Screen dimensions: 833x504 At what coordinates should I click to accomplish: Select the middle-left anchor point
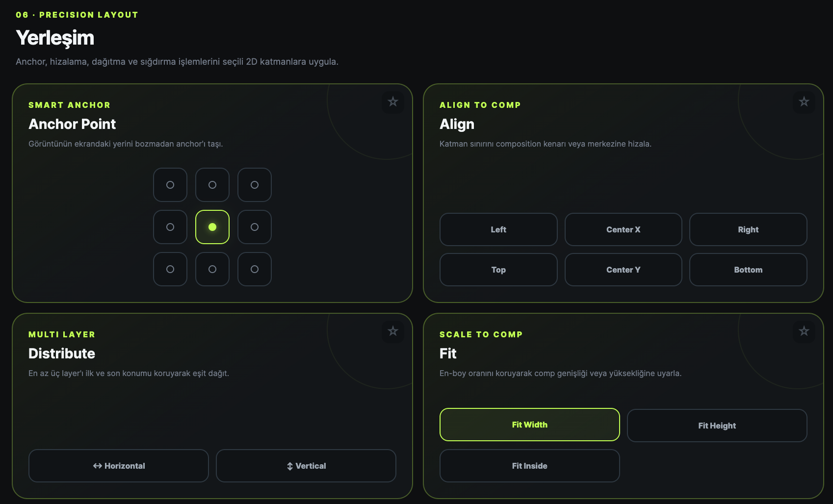[x=170, y=227]
